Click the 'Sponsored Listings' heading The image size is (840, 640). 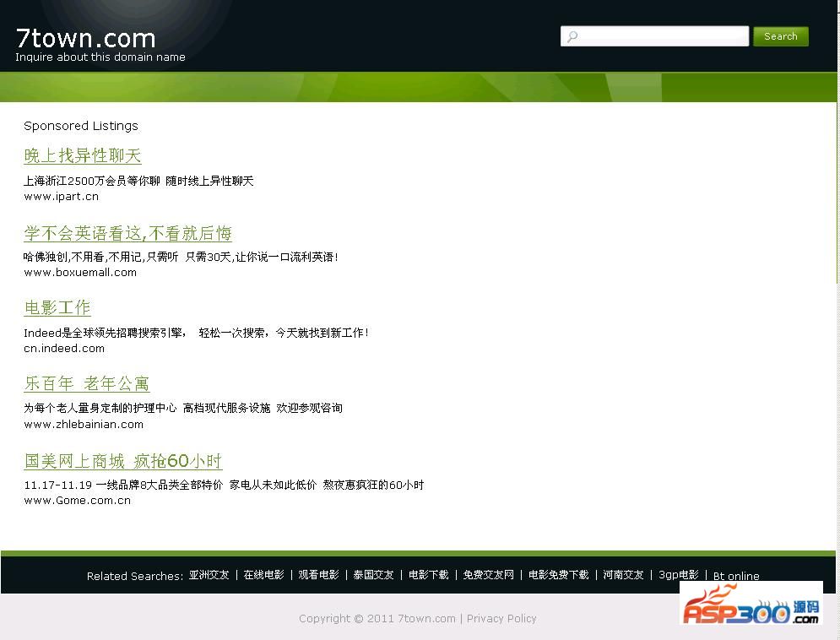(81, 126)
